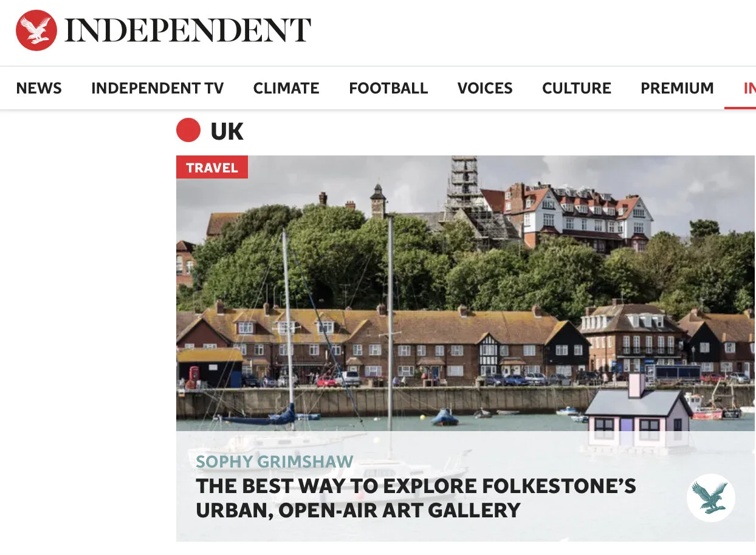The width and height of the screenshot is (756, 555).
Task: Click the Independent red eagle logo icon
Action: click(x=36, y=30)
